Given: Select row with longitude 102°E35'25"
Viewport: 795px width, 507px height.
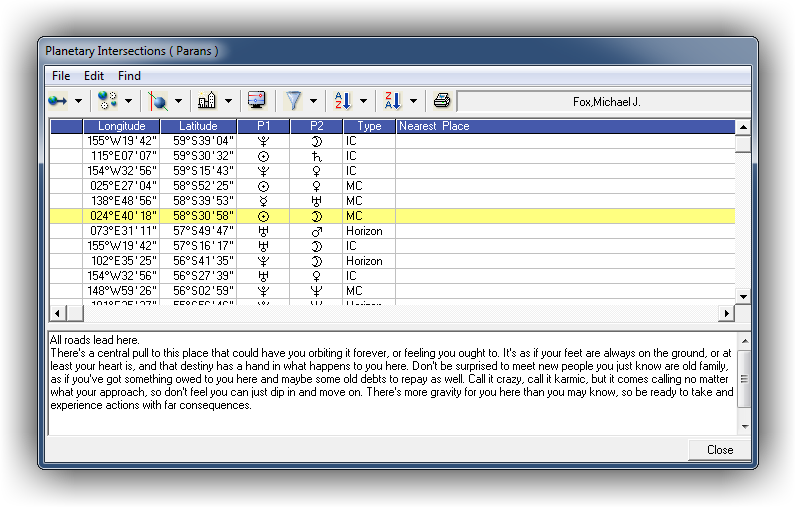Looking at the screenshot, I should click(392, 261).
